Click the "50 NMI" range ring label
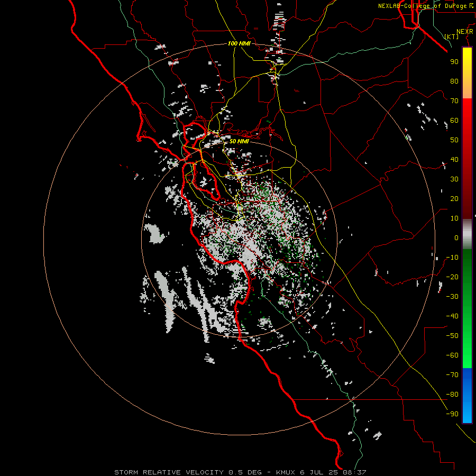Viewport: 476px width, 476px height. [239, 141]
